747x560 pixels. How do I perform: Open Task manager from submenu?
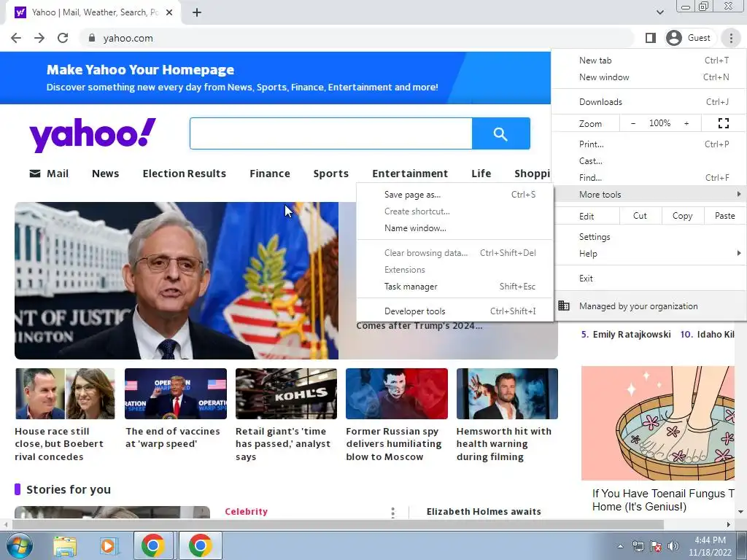(455, 287)
